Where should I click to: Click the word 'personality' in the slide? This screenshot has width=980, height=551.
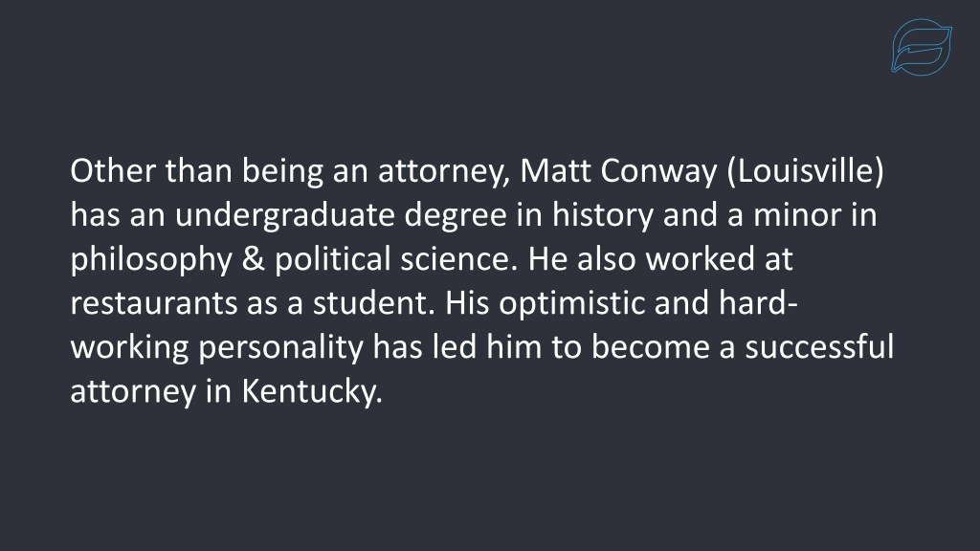click(280, 347)
